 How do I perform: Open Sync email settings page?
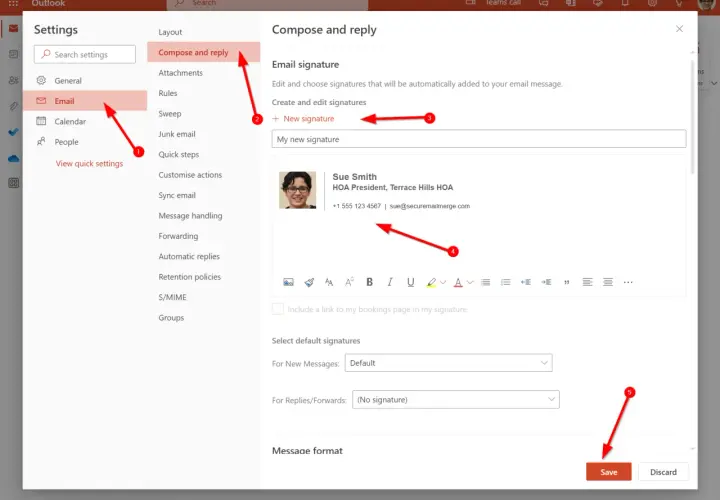pos(203,195)
